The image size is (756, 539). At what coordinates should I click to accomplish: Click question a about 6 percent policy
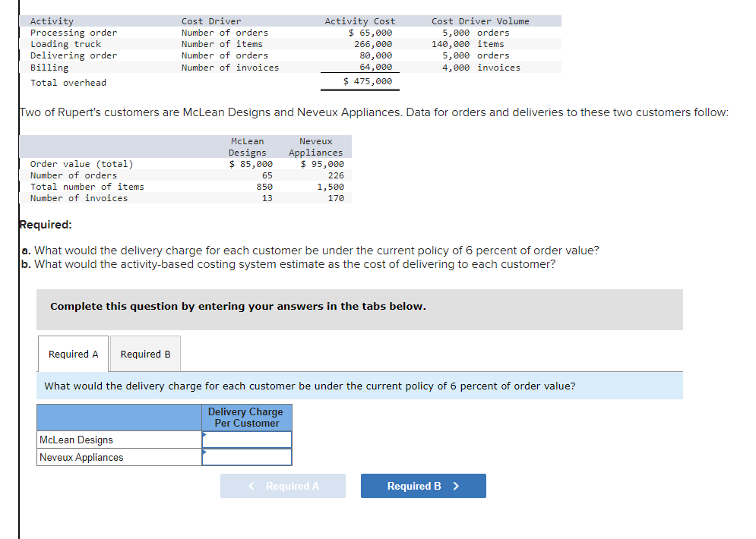tap(311, 251)
